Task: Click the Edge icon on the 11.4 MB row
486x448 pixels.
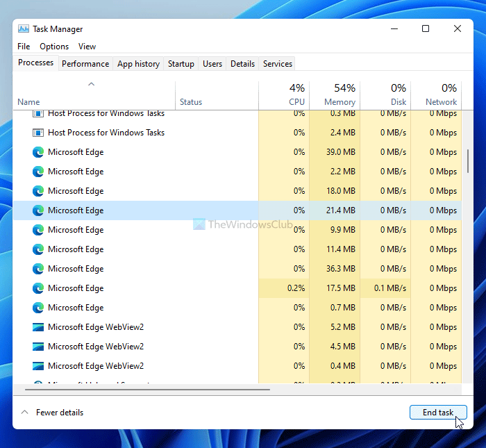Action: [x=38, y=249]
